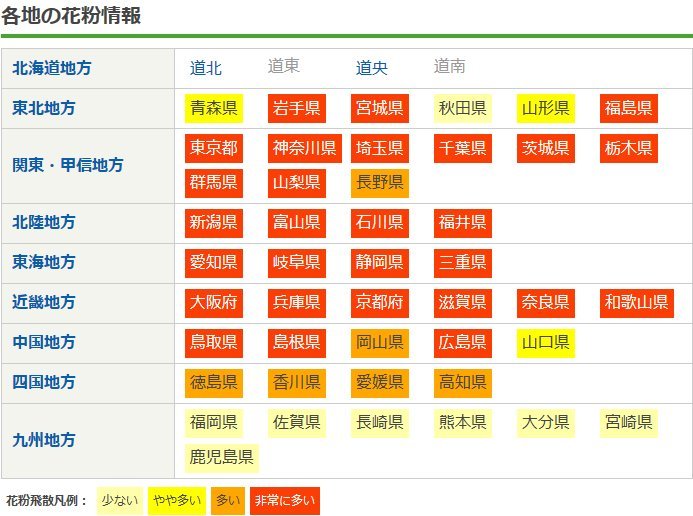Screen dimensions: 693x516
Task: Open the 東京都 pollen forecast link
Action: tap(214, 149)
